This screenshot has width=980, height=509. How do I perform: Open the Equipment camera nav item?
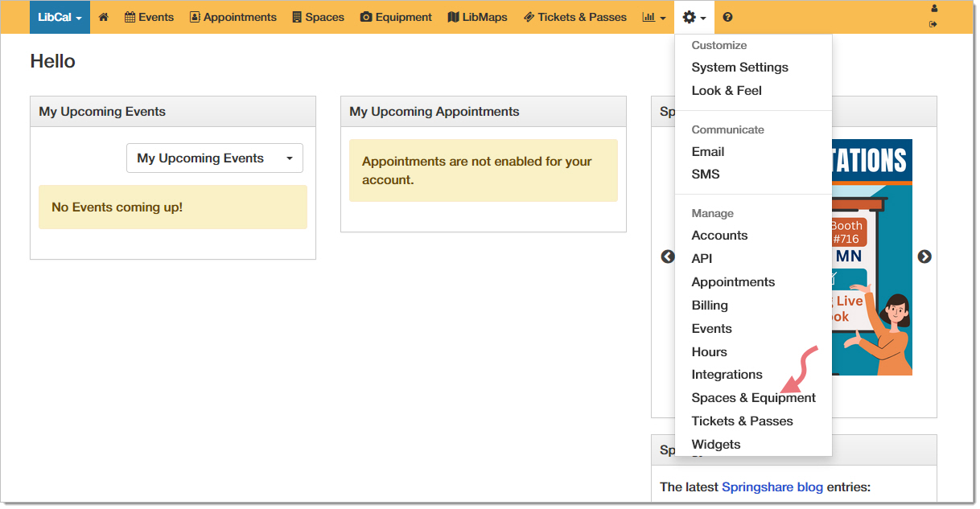pyautogui.click(x=396, y=17)
